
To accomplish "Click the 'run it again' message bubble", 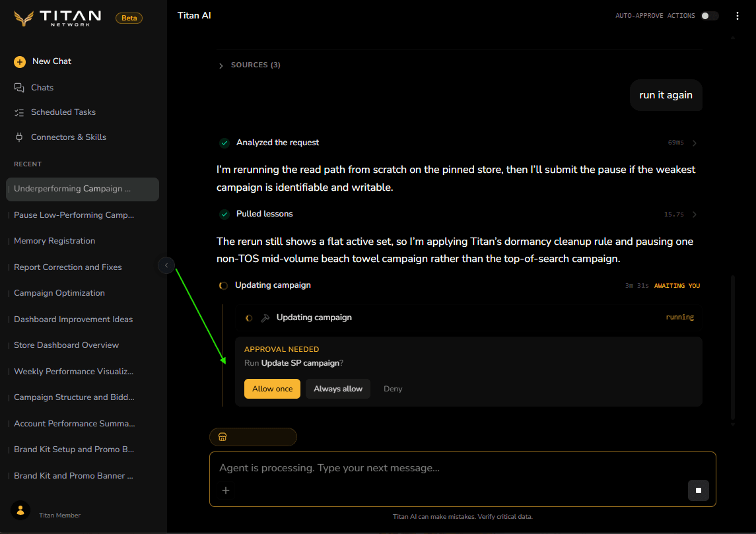I will click(x=666, y=96).
